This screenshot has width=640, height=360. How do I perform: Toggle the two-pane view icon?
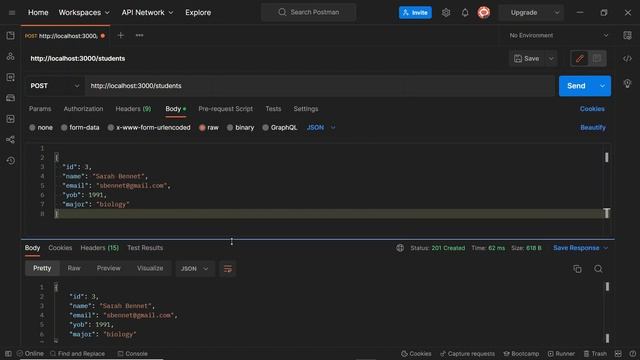pyautogui.click(x=618, y=353)
